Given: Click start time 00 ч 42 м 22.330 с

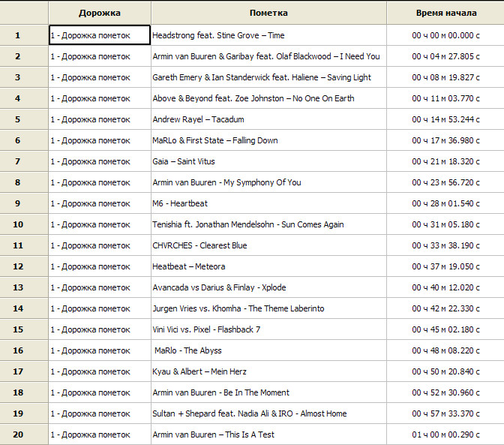Looking at the screenshot, I should [x=445, y=308].
